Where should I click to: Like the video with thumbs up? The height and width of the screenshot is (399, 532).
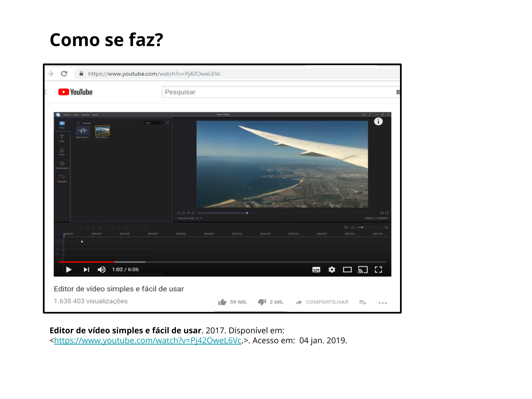[x=222, y=302]
